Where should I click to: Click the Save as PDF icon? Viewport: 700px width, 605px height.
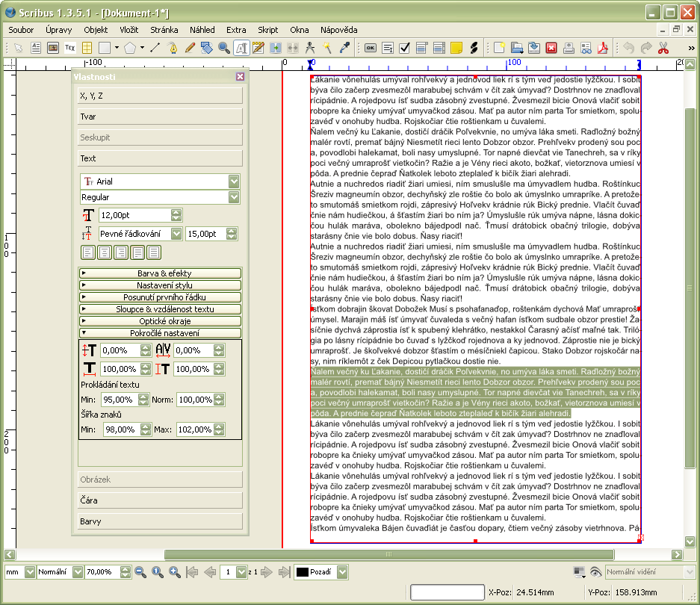coord(602,48)
